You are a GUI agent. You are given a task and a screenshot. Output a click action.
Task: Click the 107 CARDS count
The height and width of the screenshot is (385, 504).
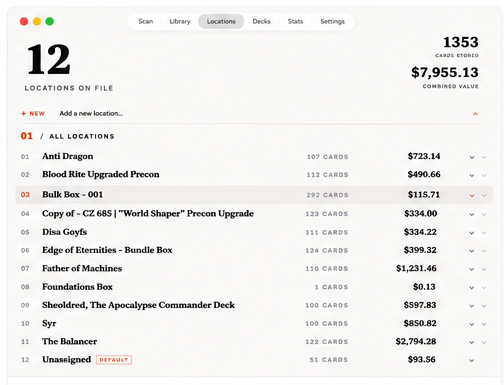pyautogui.click(x=328, y=157)
